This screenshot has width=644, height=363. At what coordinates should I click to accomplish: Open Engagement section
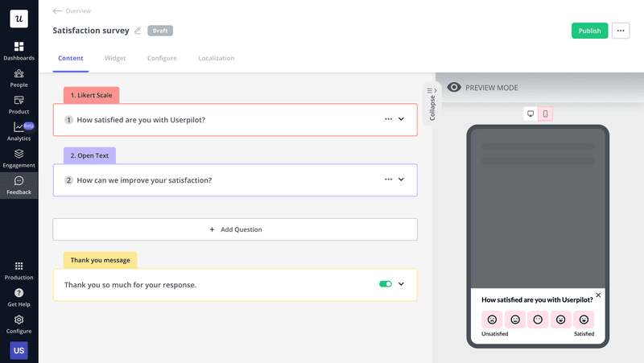[x=19, y=159]
